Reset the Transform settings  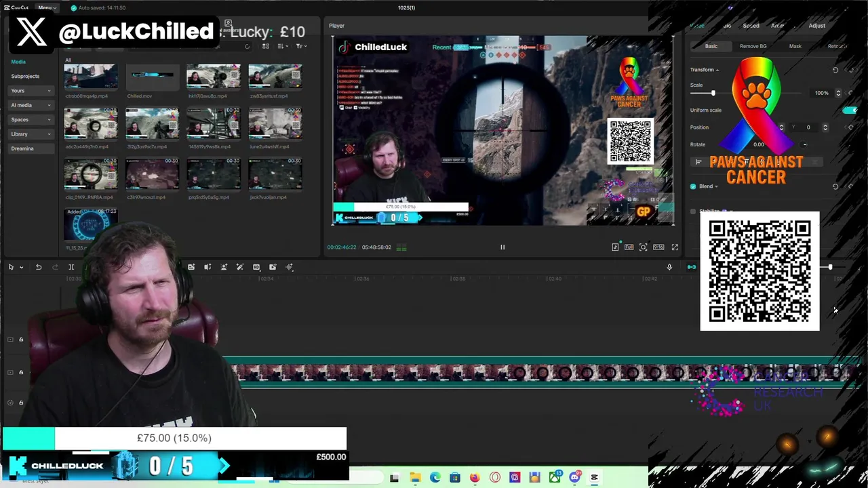(835, 70)
